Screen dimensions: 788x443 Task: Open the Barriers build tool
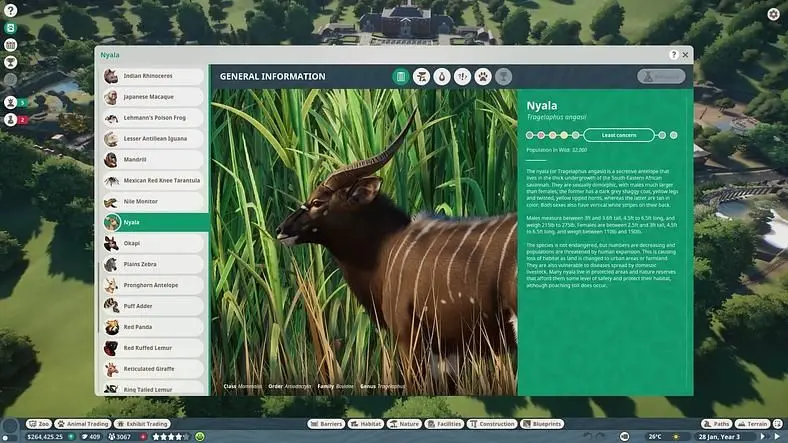click(326, 424)
